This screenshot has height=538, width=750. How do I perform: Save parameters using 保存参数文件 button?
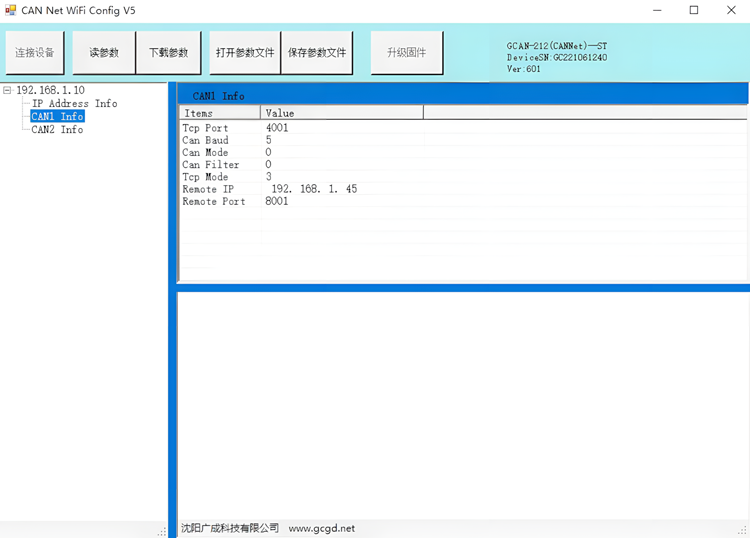coord(317,53)
